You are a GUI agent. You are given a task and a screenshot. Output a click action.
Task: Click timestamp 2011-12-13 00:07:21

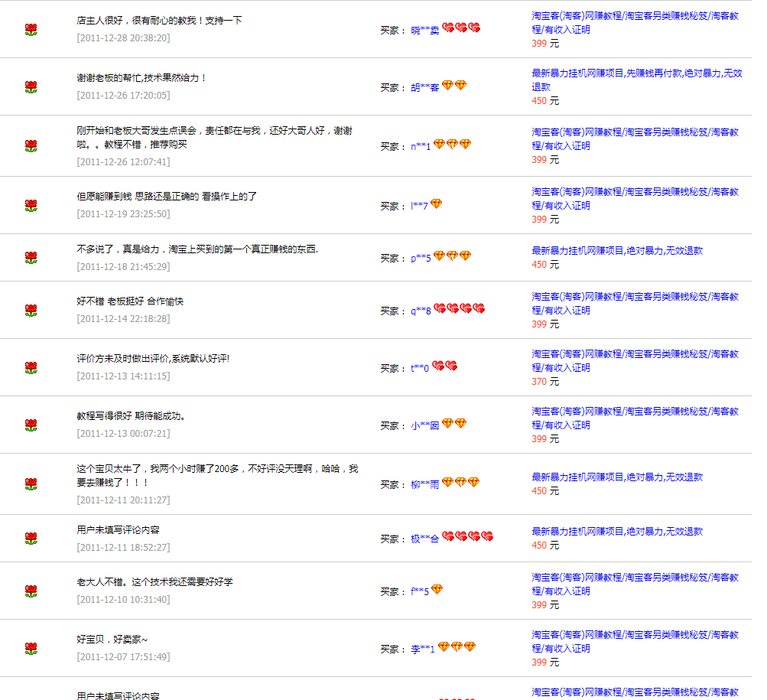pyautogui.click(x=123, y=434)
